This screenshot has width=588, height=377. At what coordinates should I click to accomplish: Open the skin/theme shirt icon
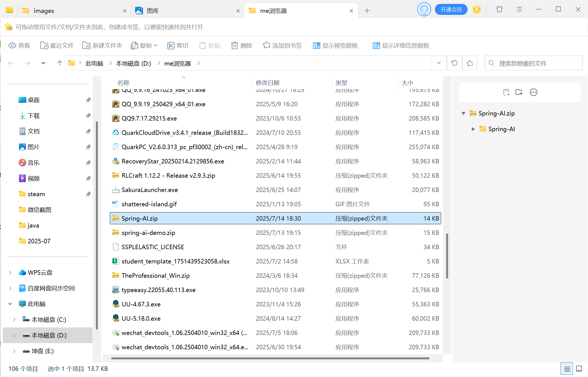click(x=499, y=10)
